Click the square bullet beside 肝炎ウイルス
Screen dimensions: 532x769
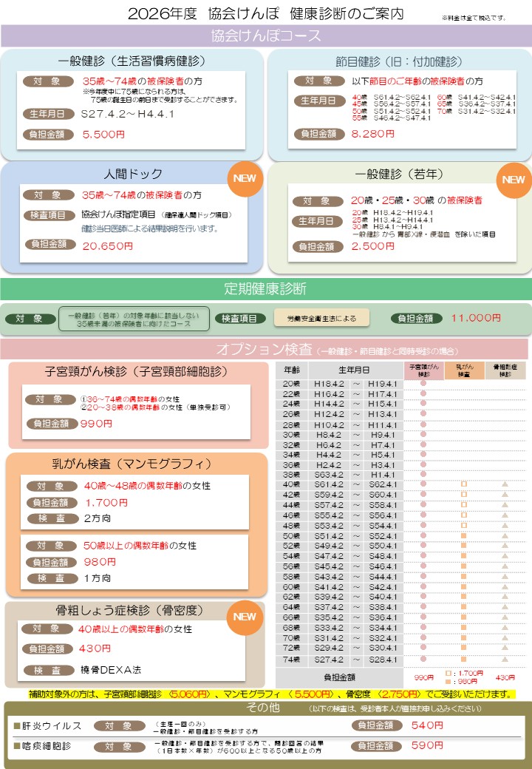17,725
